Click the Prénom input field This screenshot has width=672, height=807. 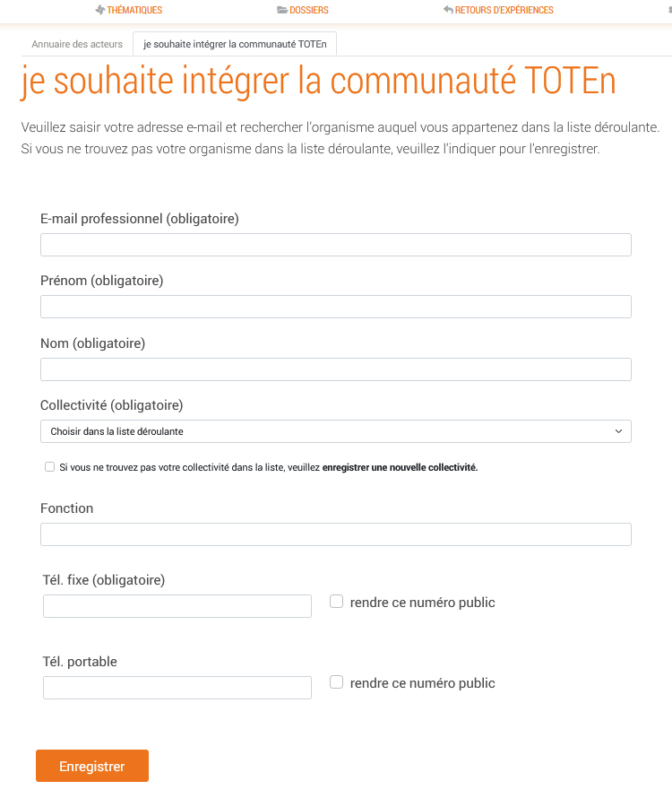pos(335,306)
